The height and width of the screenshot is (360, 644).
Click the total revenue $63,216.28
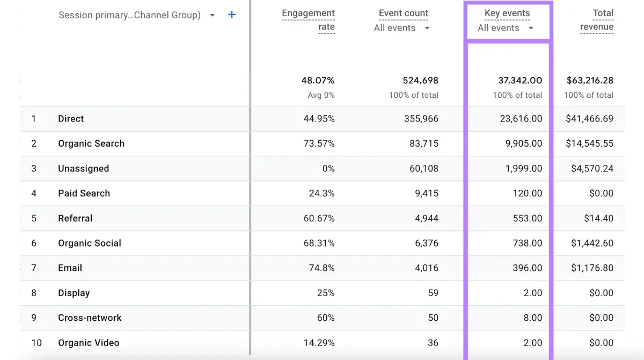tap(590, 81)
